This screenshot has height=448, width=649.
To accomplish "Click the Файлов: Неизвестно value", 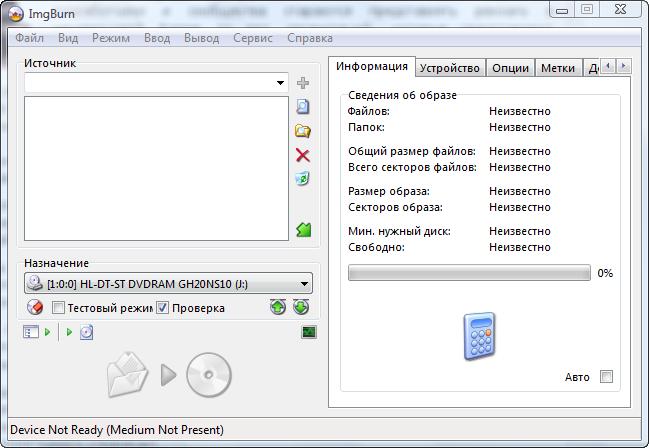I will coord(520,111).
